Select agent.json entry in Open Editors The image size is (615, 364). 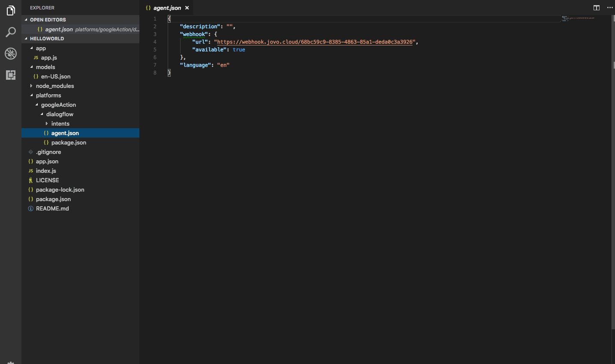(x=80, y=29)
